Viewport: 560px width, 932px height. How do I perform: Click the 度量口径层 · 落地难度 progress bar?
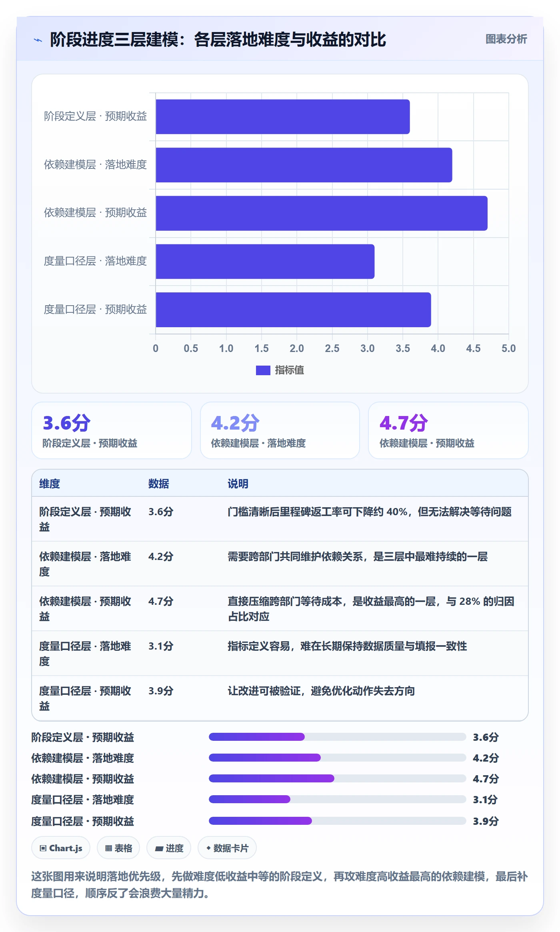click(338, 799)
